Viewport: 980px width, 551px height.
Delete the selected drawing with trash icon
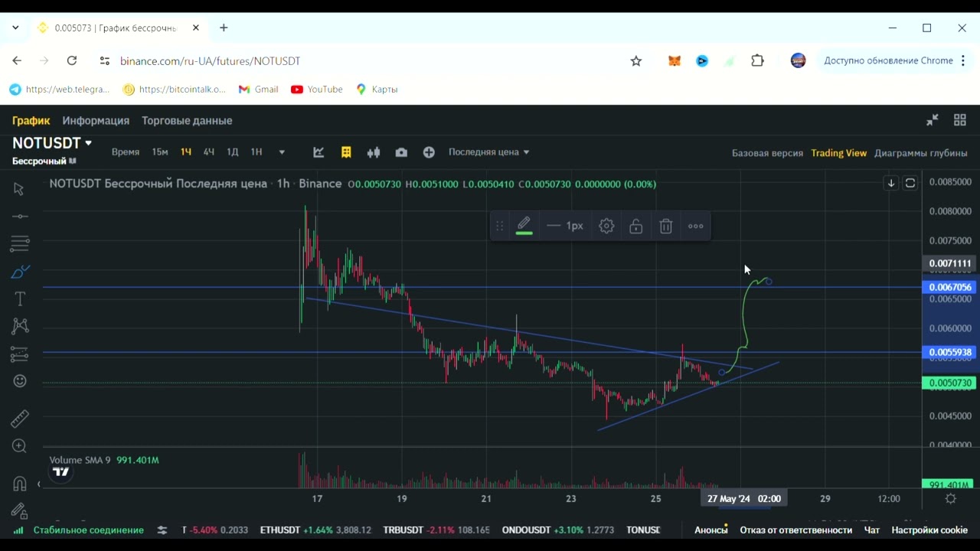click(x=666, y=226)
